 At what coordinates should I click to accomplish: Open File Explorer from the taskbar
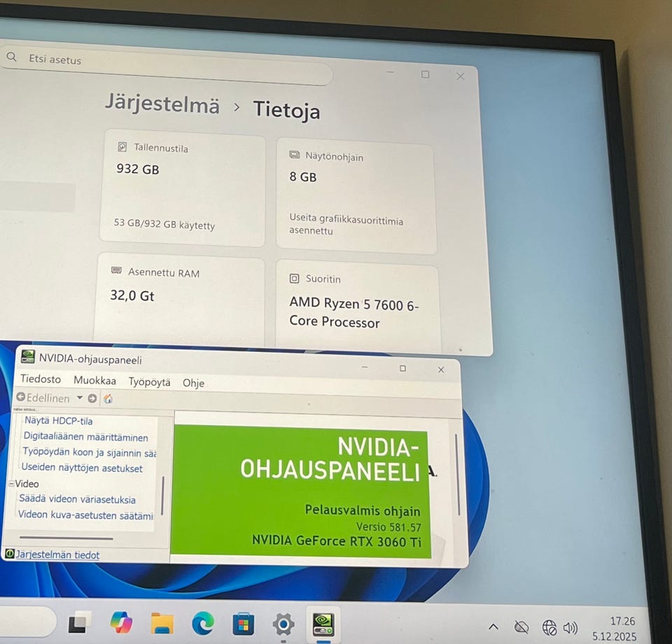pos(162,624)
